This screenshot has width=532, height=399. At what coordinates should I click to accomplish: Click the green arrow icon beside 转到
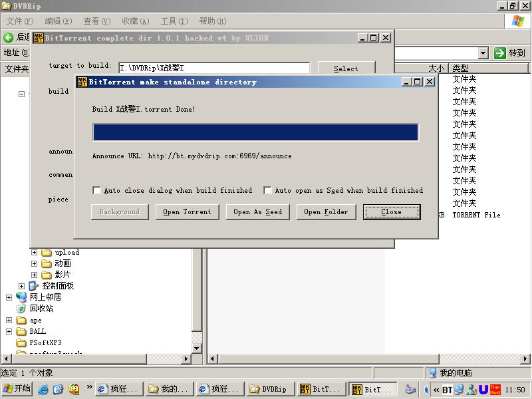point(500,53)
